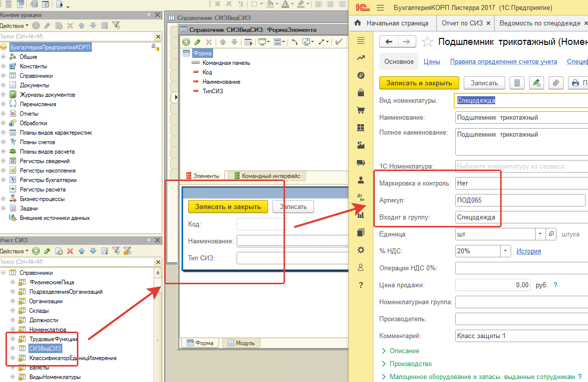The width and height of the screenshot is (588, 382).
Task: Click the orange-marked subsystem filter in Учет СИЗ toolbar
Action: [x=127, y=251]
